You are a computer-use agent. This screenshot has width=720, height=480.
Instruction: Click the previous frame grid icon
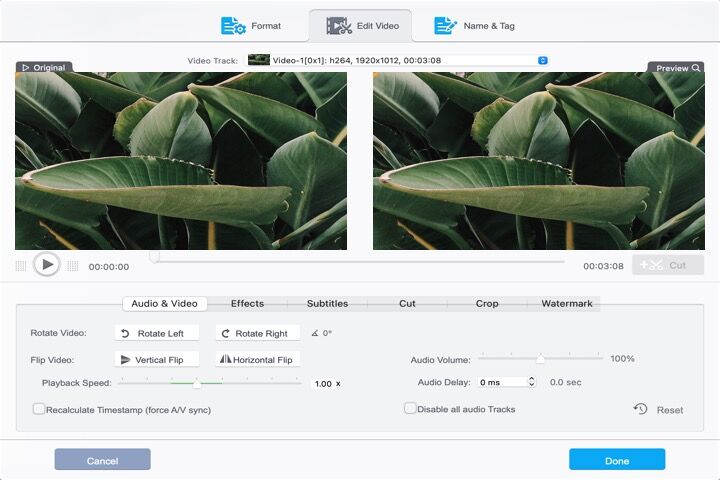21,266
